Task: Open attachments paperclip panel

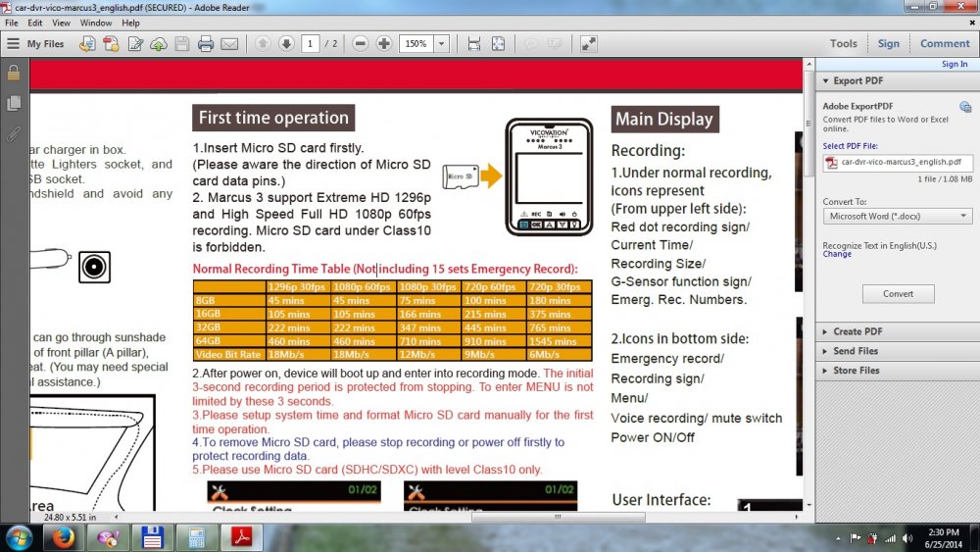Action: click(x=14, y=133)
